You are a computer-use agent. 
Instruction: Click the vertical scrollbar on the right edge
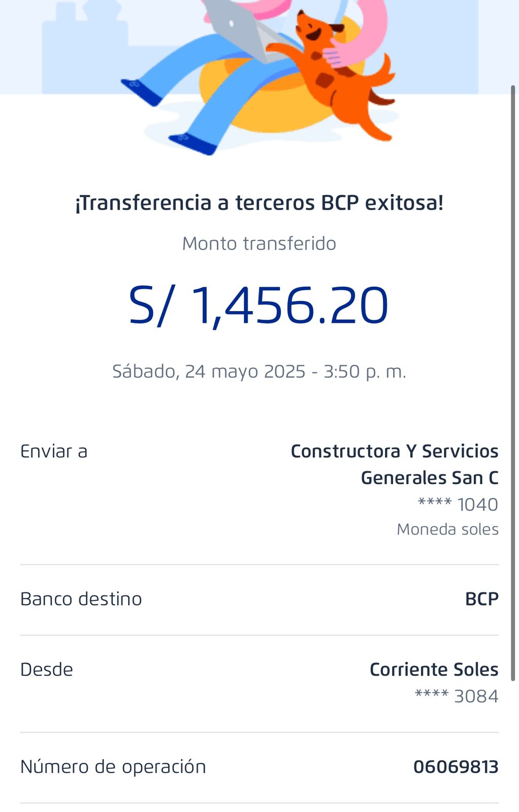(513, 381)
